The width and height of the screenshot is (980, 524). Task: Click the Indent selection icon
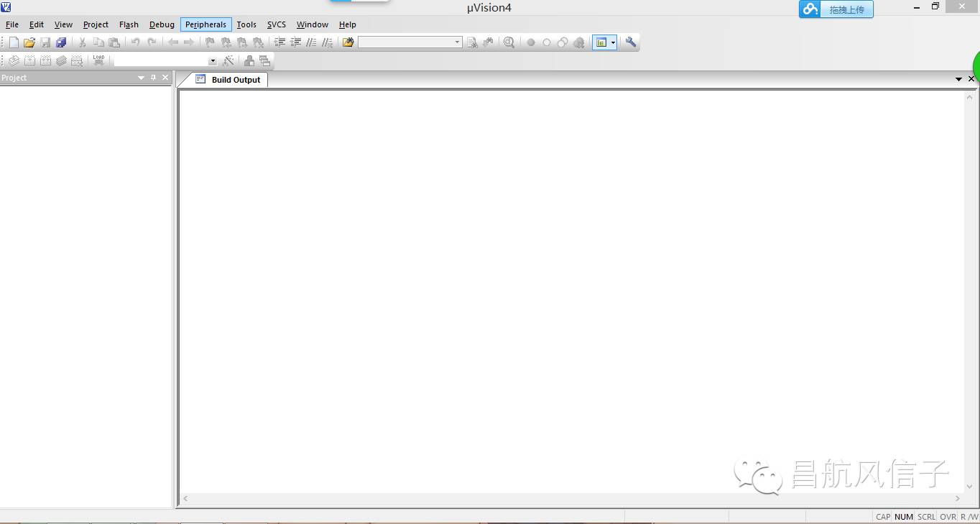279,42
